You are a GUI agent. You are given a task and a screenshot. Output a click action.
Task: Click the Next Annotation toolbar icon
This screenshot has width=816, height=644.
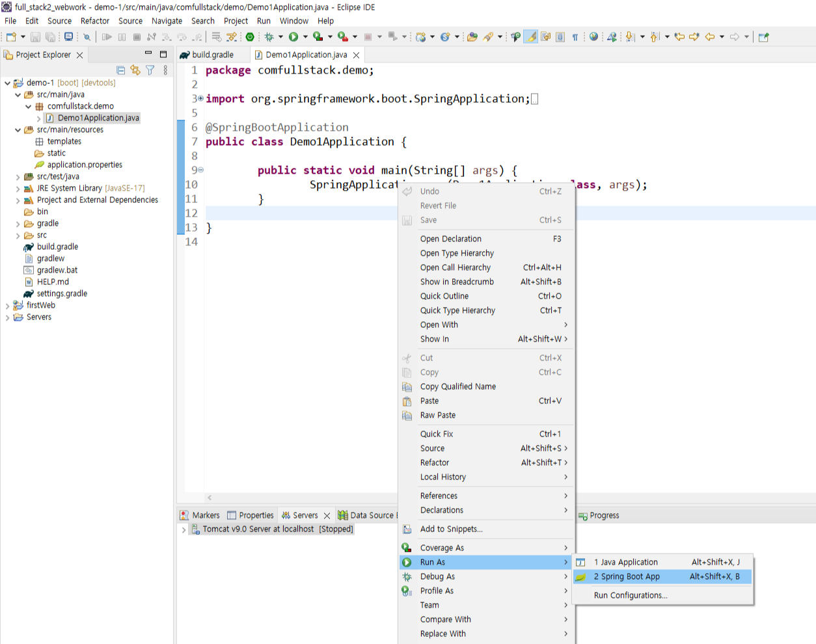(630, 37)
